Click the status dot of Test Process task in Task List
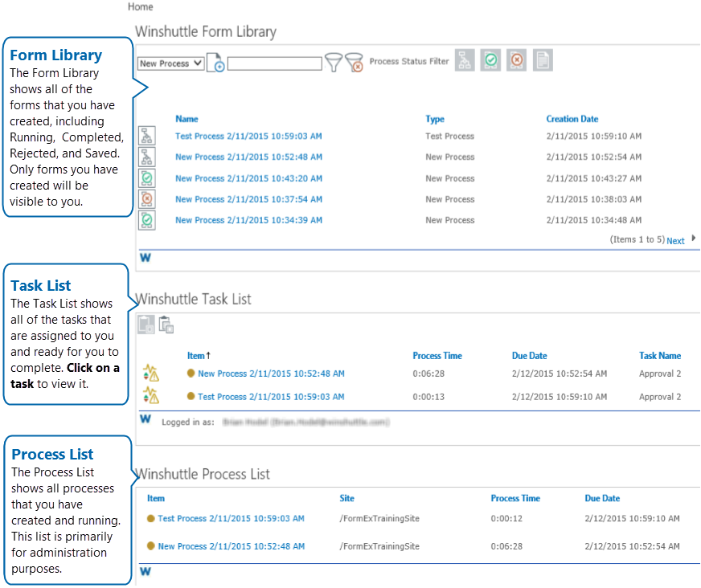This screenshot has height=588, width=701. pos(191,396)
